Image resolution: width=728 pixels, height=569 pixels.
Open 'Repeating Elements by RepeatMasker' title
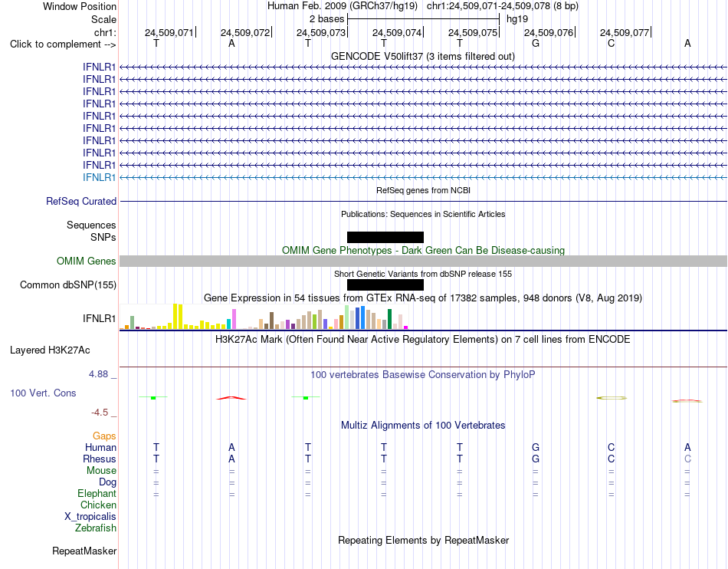click(424, 540)
